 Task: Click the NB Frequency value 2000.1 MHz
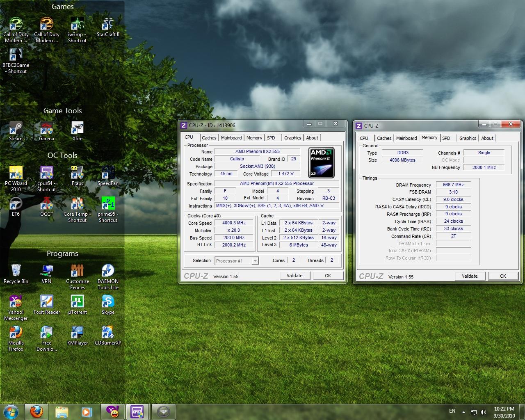click(x=484, y=167)
